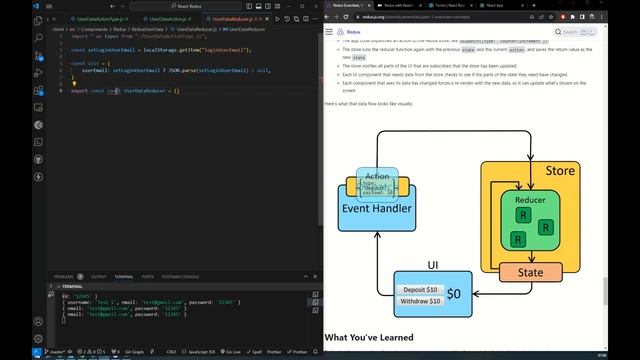Screen dimensions: 640x360
Task: Reload the Redux docs page
Action: [x=346, y=17]
